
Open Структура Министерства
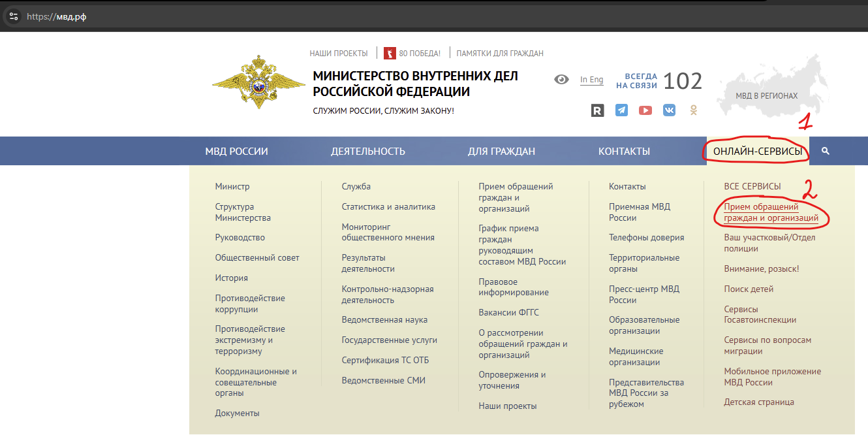243,212
